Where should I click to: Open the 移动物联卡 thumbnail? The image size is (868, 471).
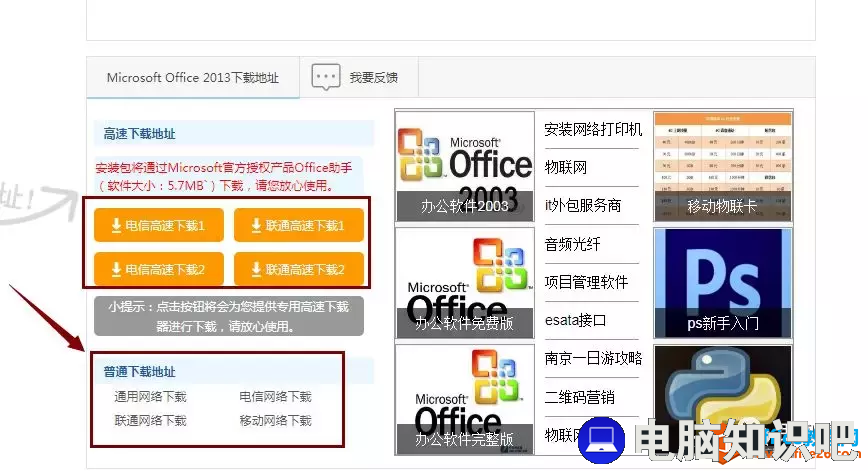click(x=723, y=166)
